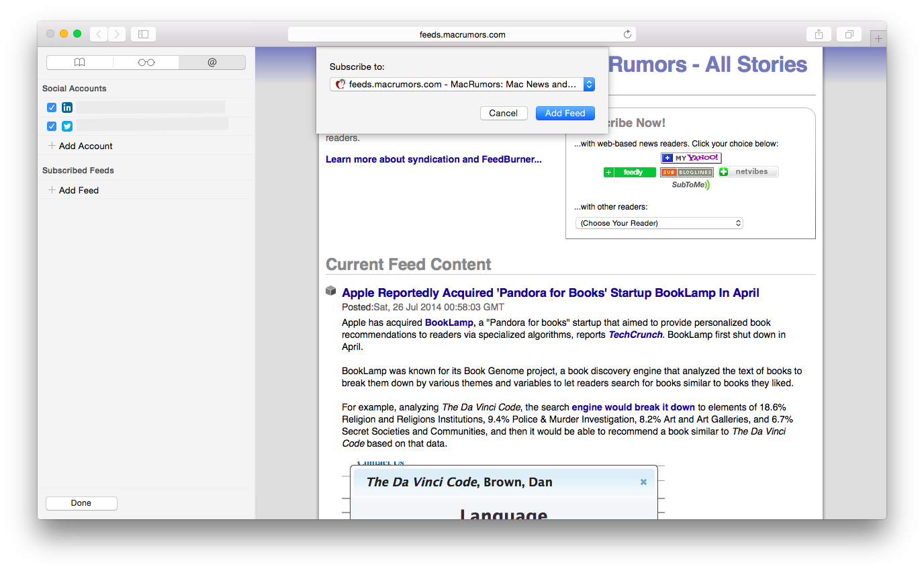Click the LinkedIn account icon
Image resolution: width=924 pixels, height=573 pixels.
pyautogui.click(x=67, y=107)
